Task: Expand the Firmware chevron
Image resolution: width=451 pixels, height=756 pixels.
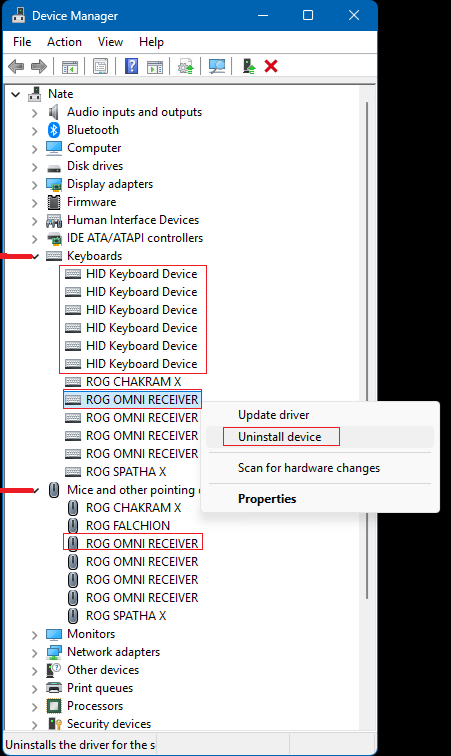Action: click(34, 203)
